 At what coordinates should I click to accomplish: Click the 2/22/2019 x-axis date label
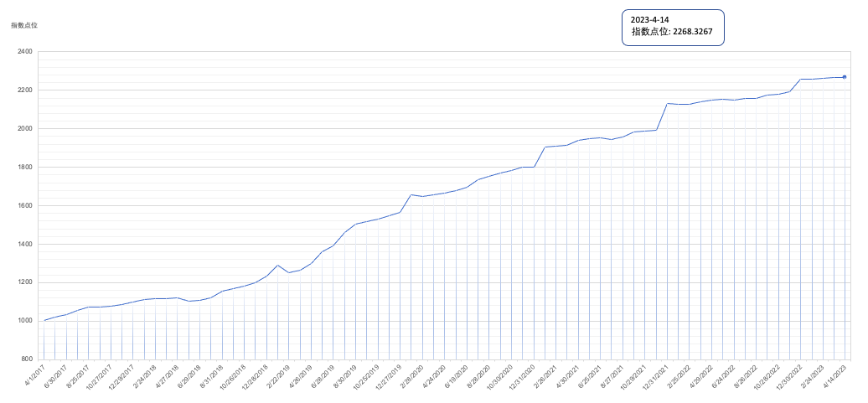pyautogui.click(x=278, y=375)
